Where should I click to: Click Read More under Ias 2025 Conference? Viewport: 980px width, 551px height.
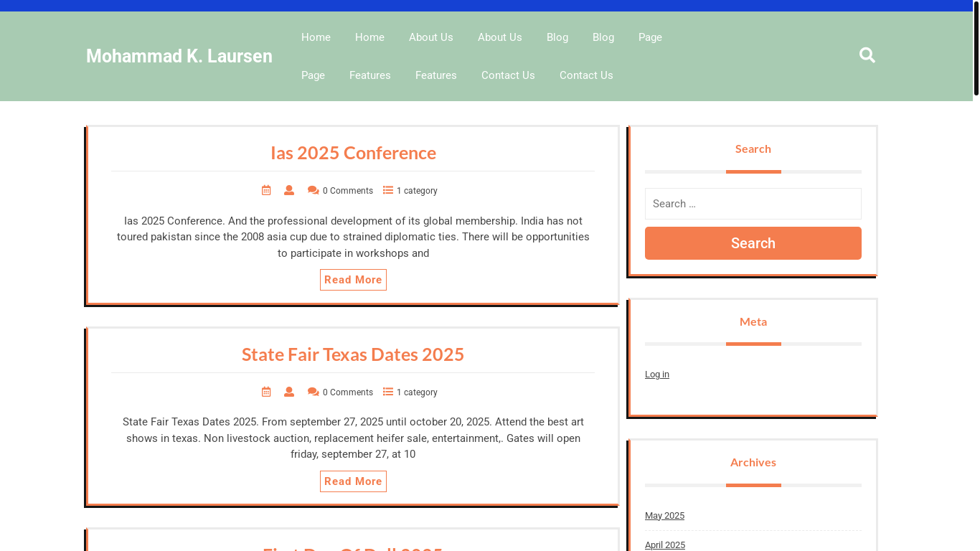pos(353,280)
